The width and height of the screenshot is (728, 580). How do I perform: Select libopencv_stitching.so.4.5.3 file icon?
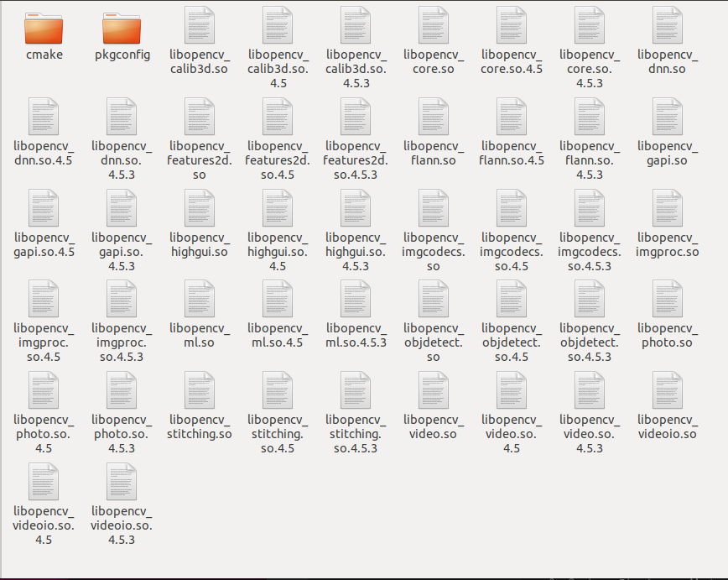click(356, 390)
